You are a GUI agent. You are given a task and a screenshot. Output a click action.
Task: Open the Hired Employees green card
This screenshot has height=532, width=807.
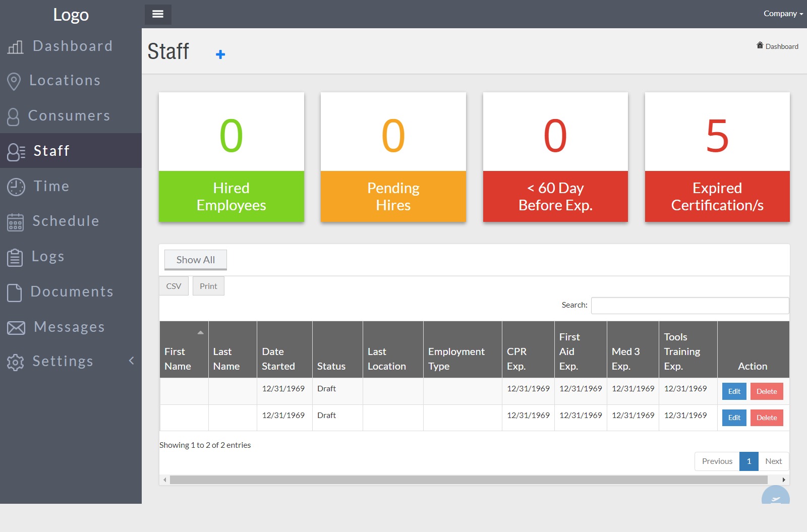pyautogui.click(x=232, y=157)
